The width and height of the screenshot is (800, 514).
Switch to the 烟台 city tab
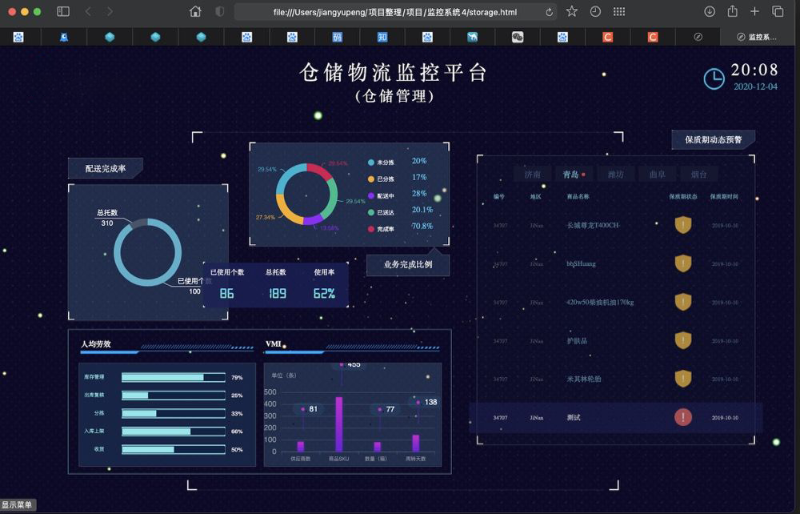698,174
